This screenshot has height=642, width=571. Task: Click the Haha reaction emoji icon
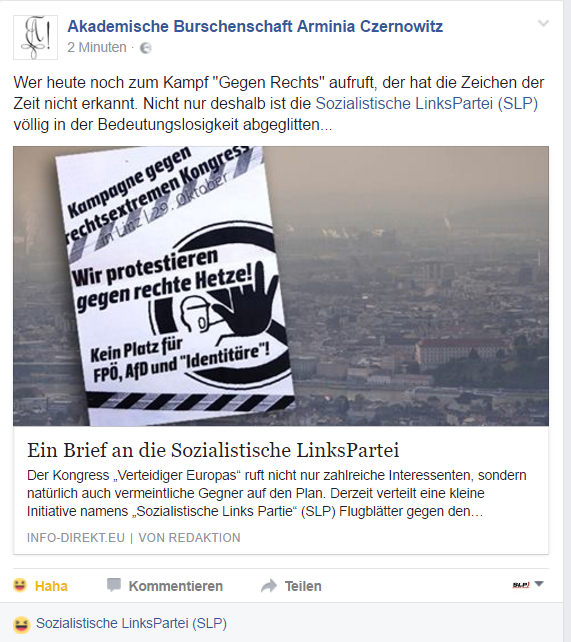[x=20, y=585]
